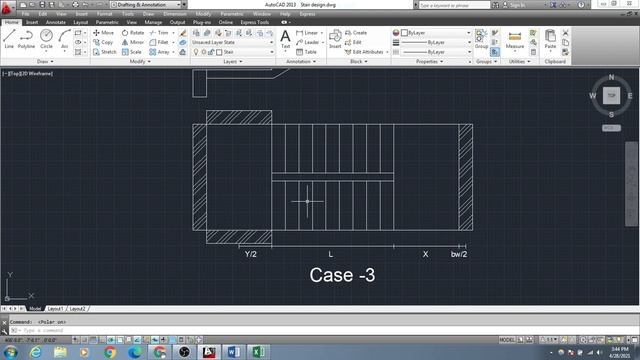640x360 pixels.
Task: Open the Unsaved Layer State dropdown
Action: pos(233,42)
